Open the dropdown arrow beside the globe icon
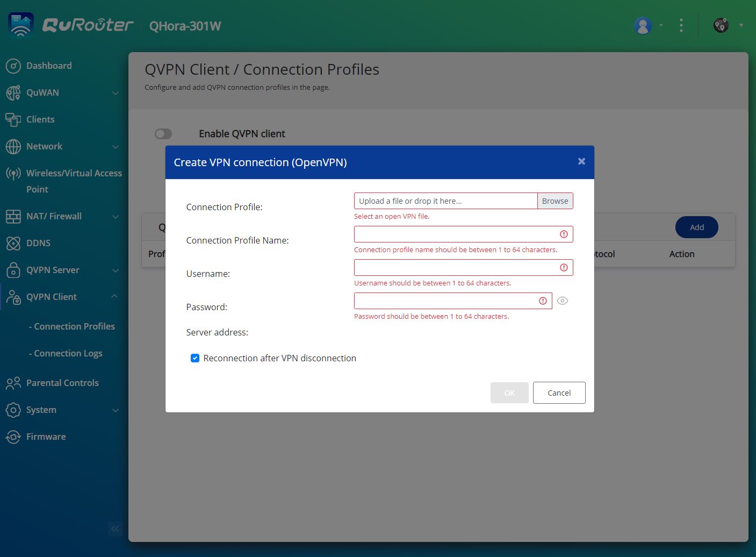Screen dimensions: 756x557 [741, 25]
